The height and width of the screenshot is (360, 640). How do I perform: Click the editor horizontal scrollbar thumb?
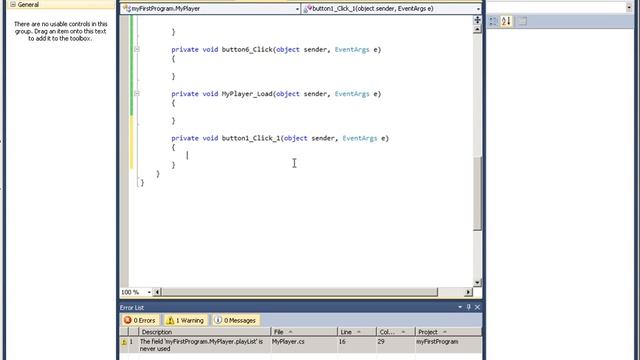[300, 292]
